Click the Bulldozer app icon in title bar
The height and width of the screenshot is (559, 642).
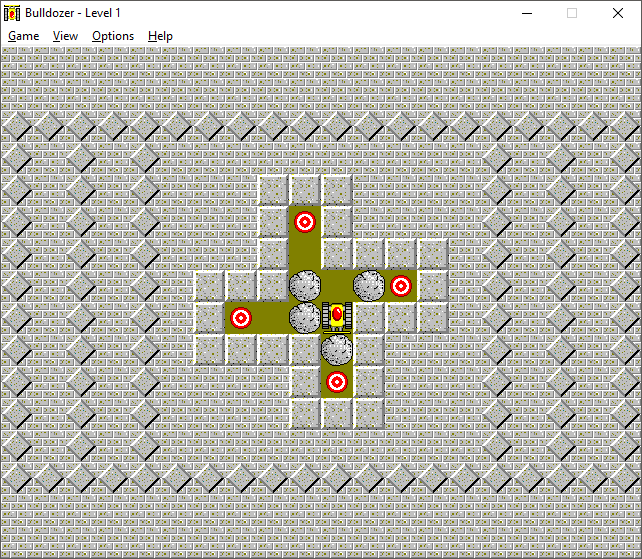pyautogui.click(x=12, y=13)
